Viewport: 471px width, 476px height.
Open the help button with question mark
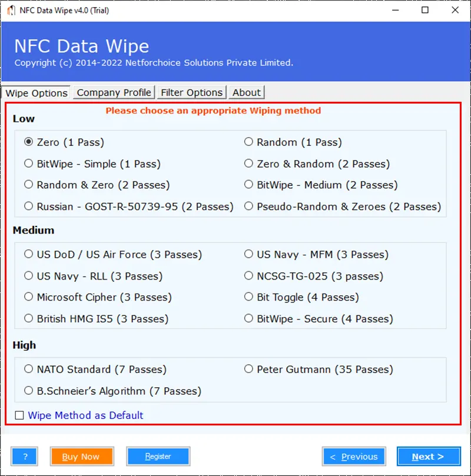click(24, 456)
